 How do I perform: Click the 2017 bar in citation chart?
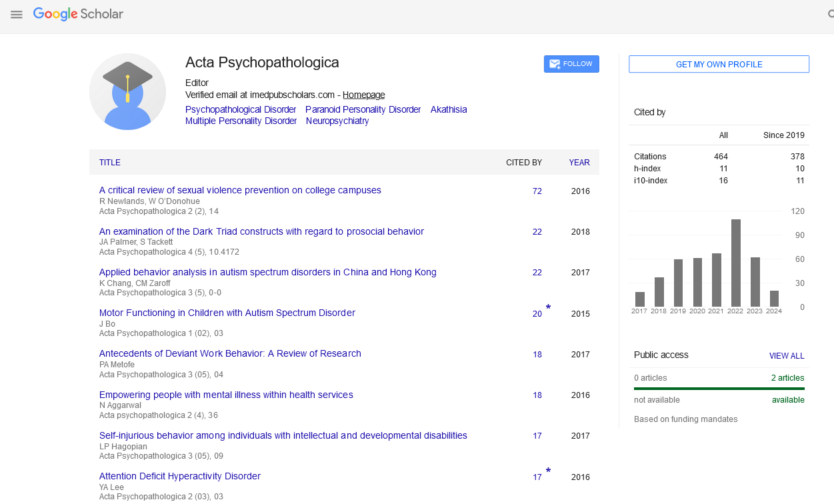tap(640, 299)
